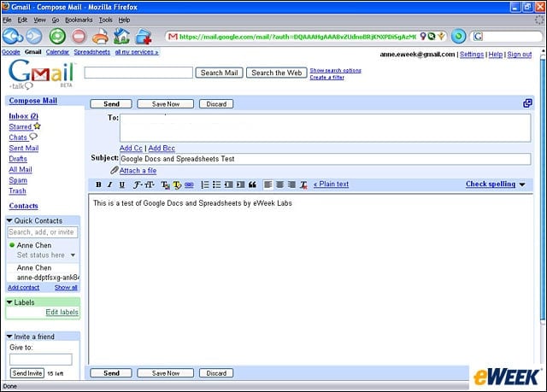Image resolution: width=547 pixels, height=392 pixels.
Task: Click in the To recipients field
Action: 326,127
